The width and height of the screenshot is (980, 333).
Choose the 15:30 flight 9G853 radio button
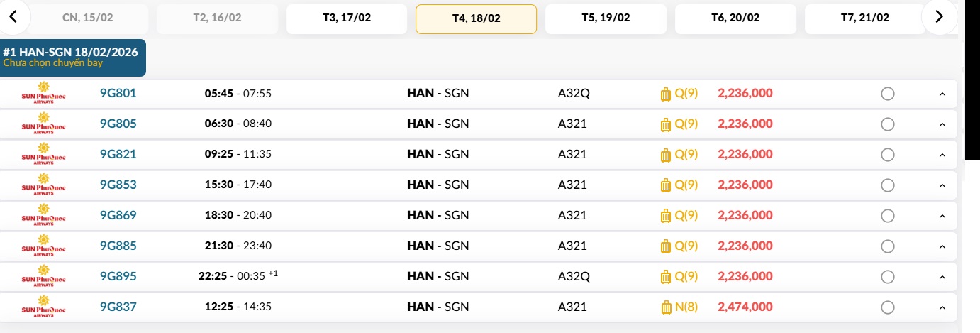click(887, 185)
